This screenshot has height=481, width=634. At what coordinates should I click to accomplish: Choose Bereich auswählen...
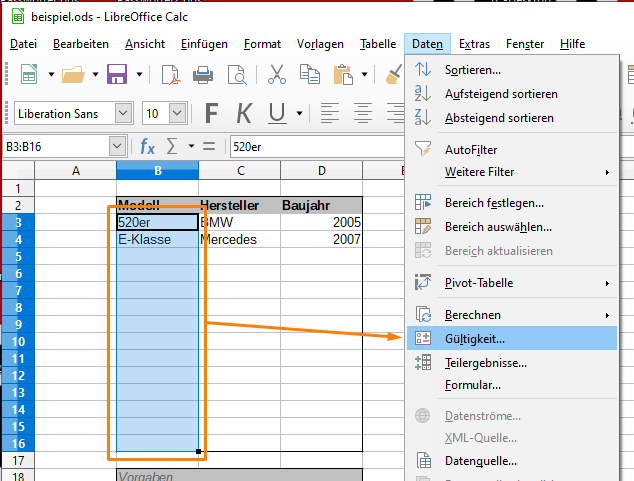(512, 227)
